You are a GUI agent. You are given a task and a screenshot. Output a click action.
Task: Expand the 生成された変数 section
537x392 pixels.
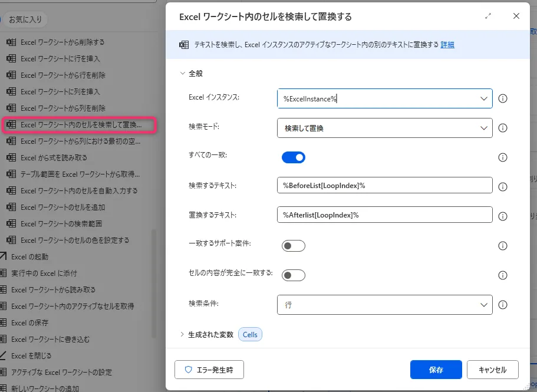coord(182,334)
